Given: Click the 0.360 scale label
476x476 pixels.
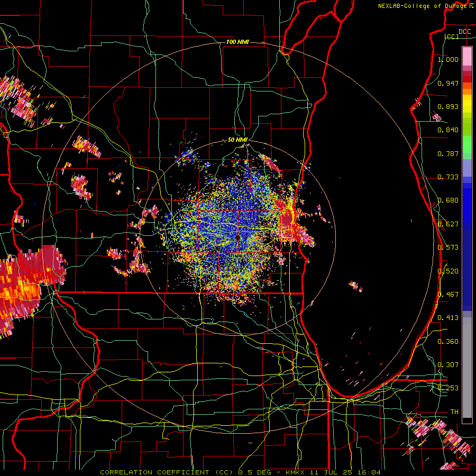Looking at the screenshot, I should pyautogui.click(x=448, y=341).
